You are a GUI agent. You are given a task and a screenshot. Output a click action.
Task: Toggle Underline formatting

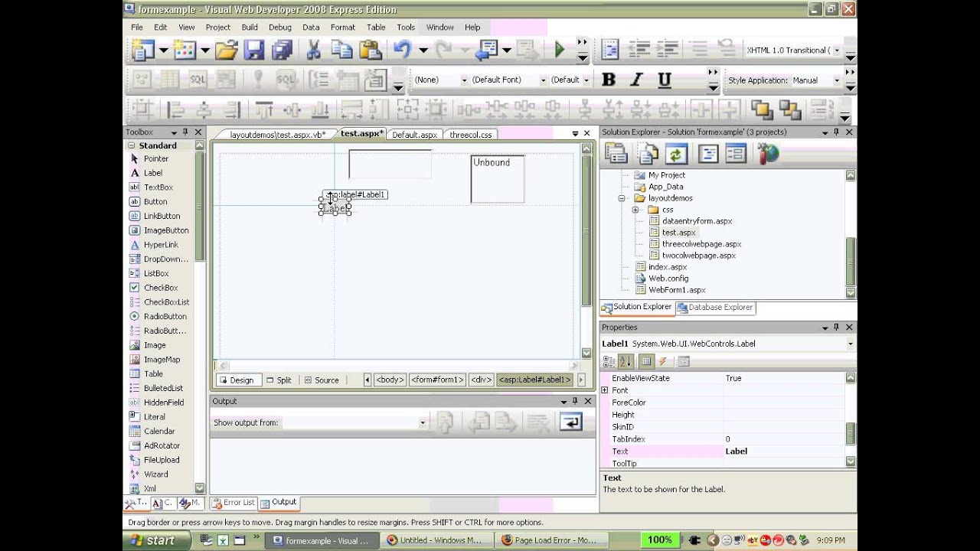point(665,80)
